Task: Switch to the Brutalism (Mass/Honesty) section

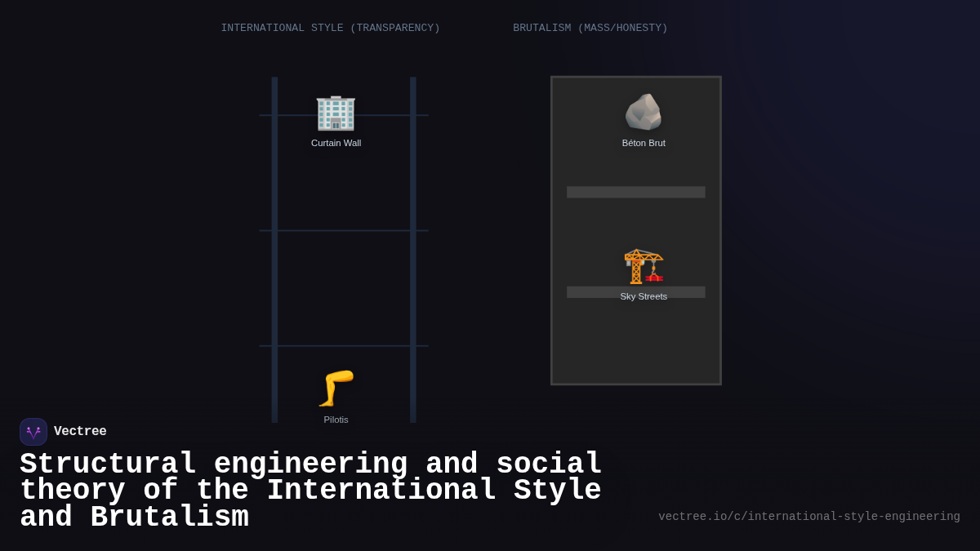Action: (590, 27)
